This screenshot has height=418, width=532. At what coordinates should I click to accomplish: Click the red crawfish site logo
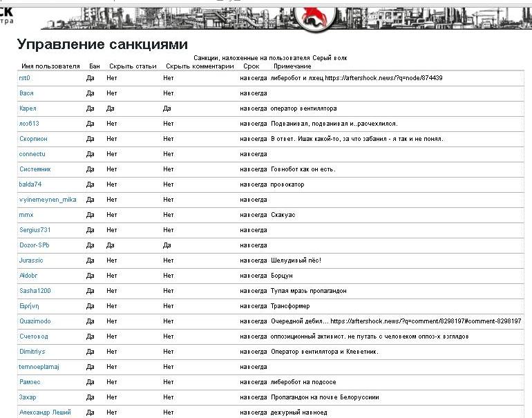(x=315, y=19)
